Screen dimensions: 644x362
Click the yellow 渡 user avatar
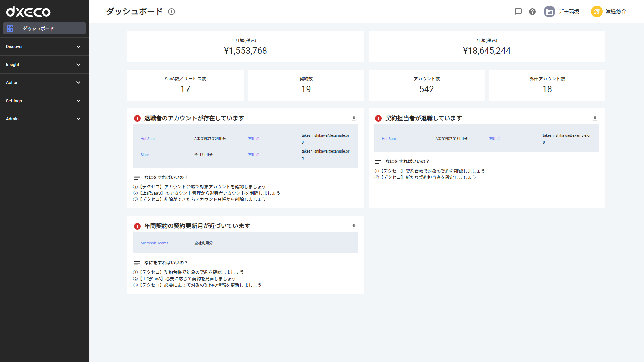click(x=597, y=12)
